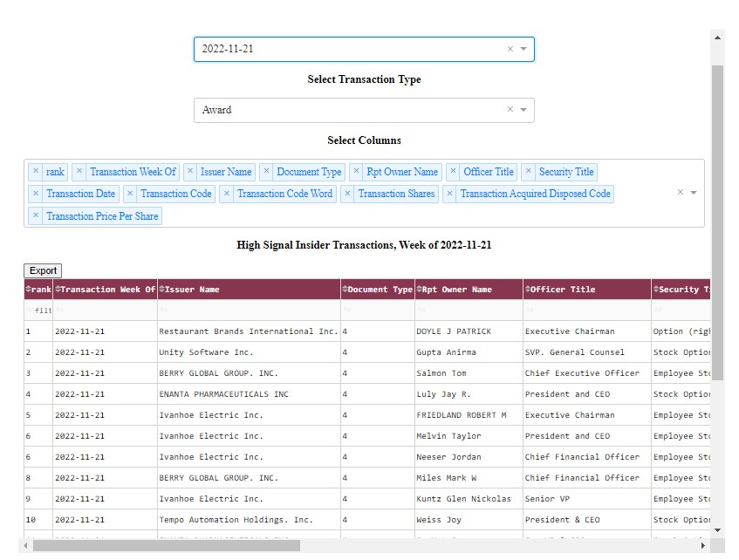Open the week selection dropdown
The width and height of the screenshot is (739, 560).
click(523, 49)
